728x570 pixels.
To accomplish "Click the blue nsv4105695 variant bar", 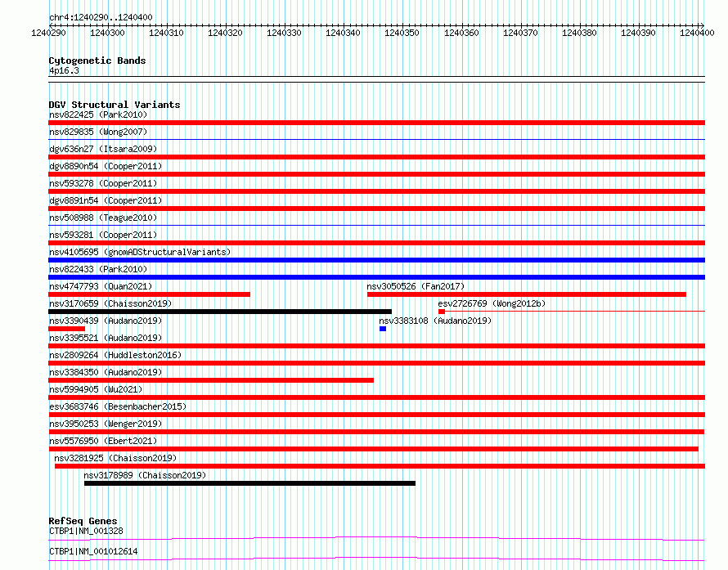I will coord(376,260).
